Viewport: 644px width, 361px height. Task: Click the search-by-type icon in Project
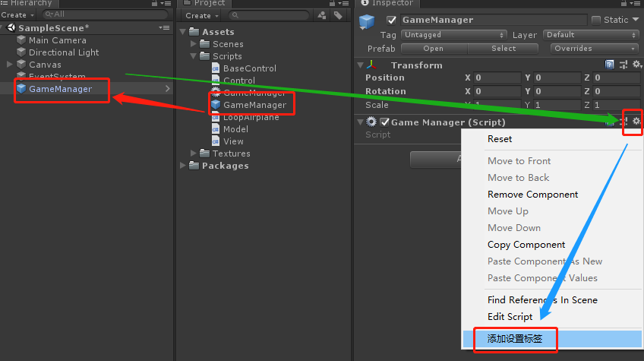[322, 16]
